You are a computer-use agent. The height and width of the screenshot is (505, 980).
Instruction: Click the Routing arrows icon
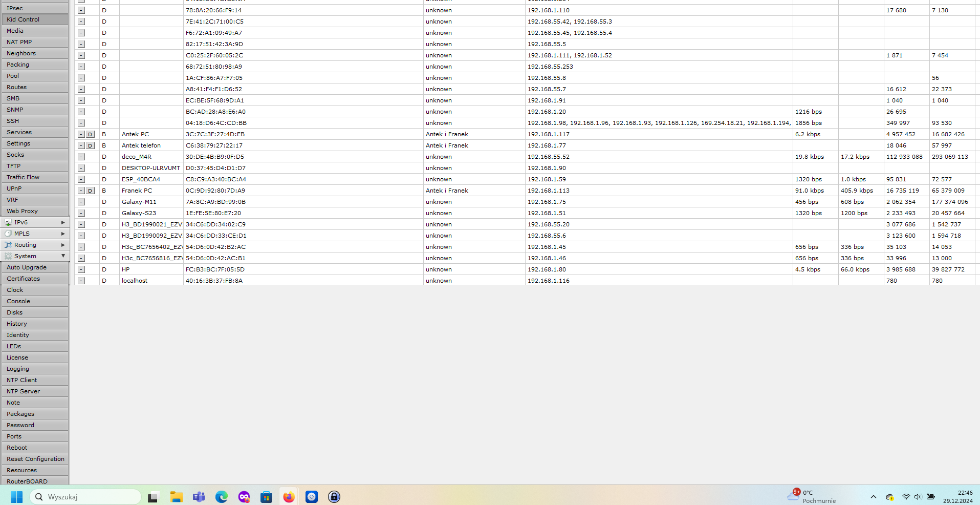(x=9, y=244)
